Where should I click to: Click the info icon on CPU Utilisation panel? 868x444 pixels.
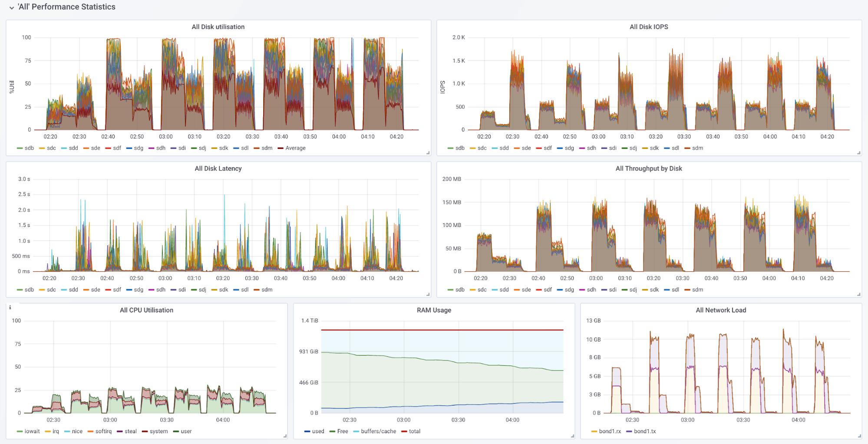[10, 307]
